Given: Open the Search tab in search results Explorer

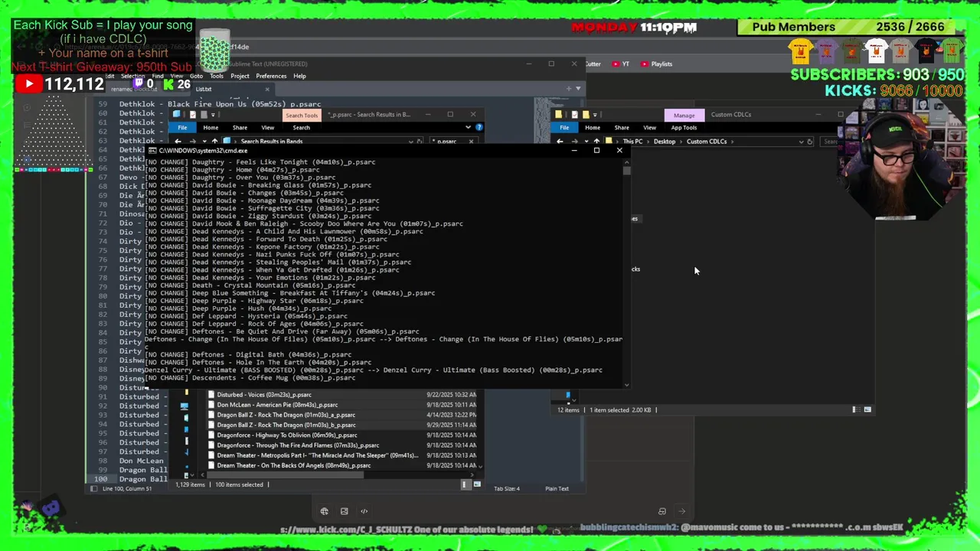Looking at the screenshot, I should (301, 128).
